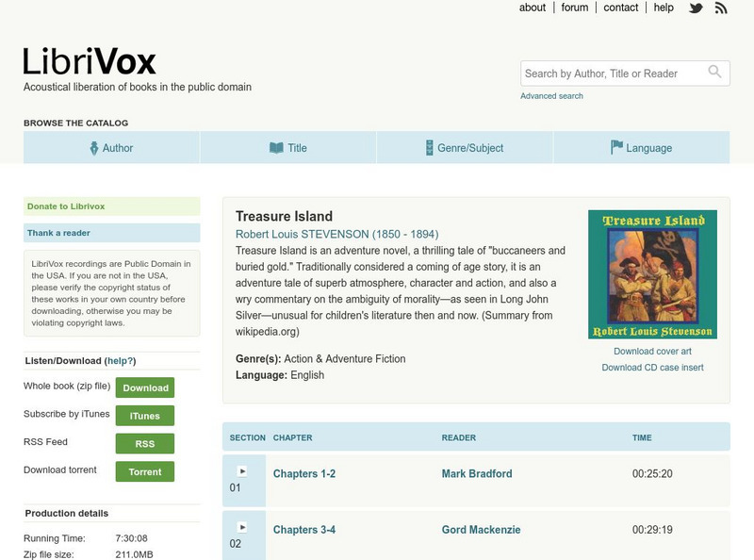Click the LibriVox logo
754x560 pixels.
90,61
